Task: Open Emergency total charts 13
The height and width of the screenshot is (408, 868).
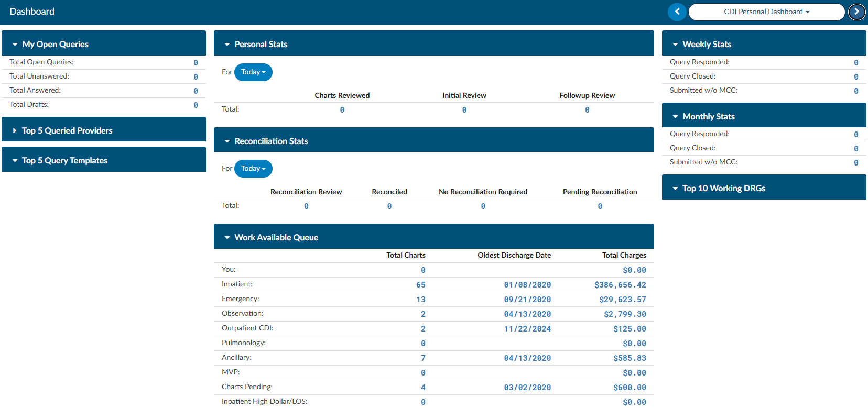Action: pos(421,300)
